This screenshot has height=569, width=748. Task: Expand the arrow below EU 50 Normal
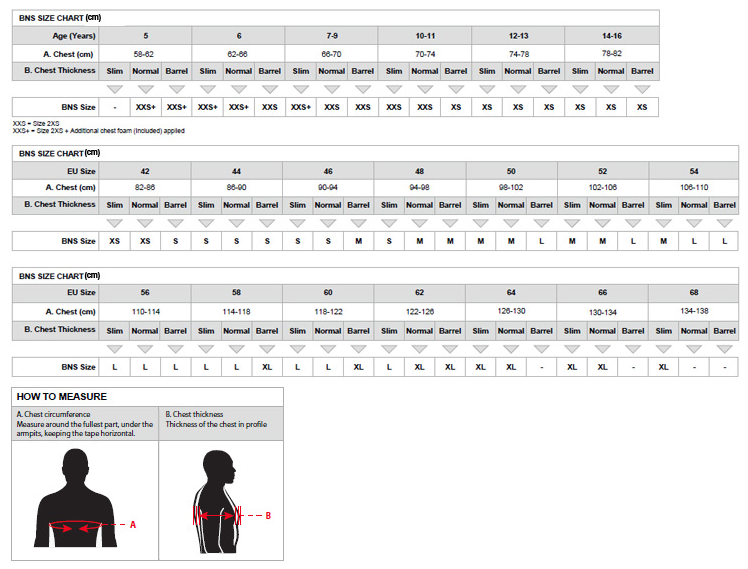coord(511,223)
